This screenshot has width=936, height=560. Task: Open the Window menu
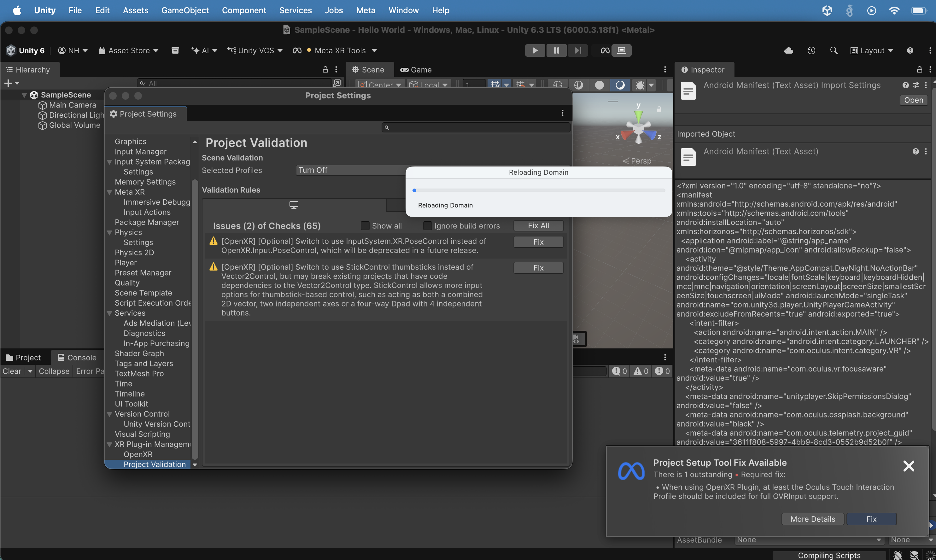coord(403,10)
